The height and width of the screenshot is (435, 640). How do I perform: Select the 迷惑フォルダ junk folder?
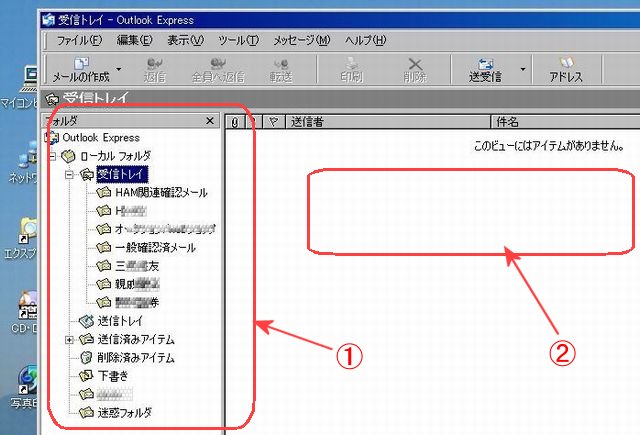click(124, 413)
